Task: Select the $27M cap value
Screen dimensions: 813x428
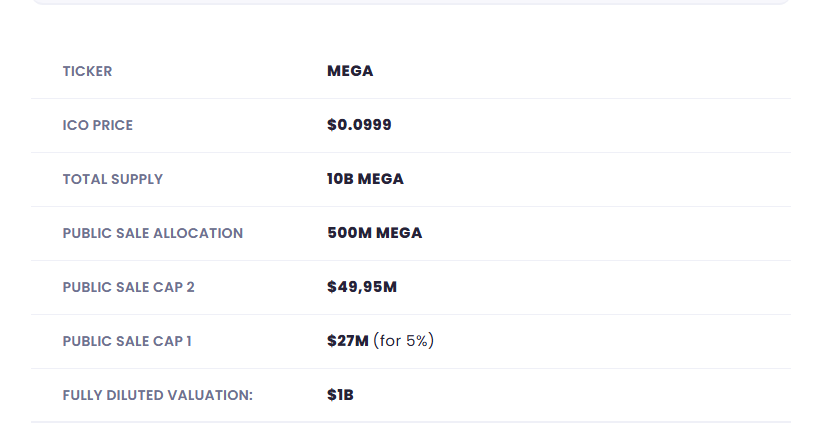Action: tap(348, 342)
